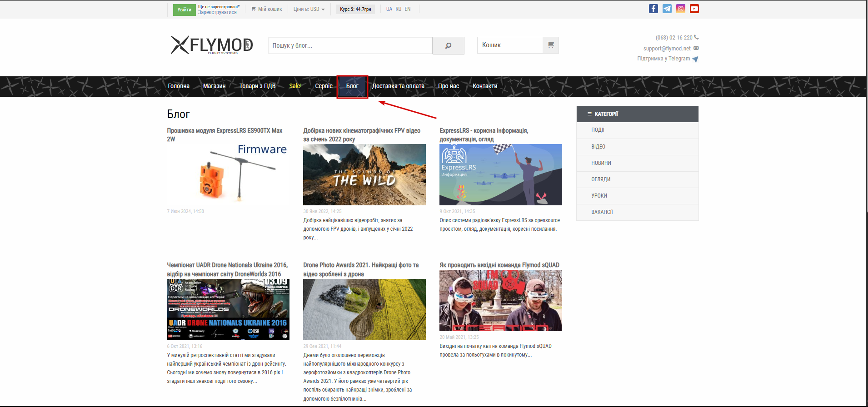Click the Категорії list icon
The width and height of the screenshot is (868, 407).
[x=589, y=114]
